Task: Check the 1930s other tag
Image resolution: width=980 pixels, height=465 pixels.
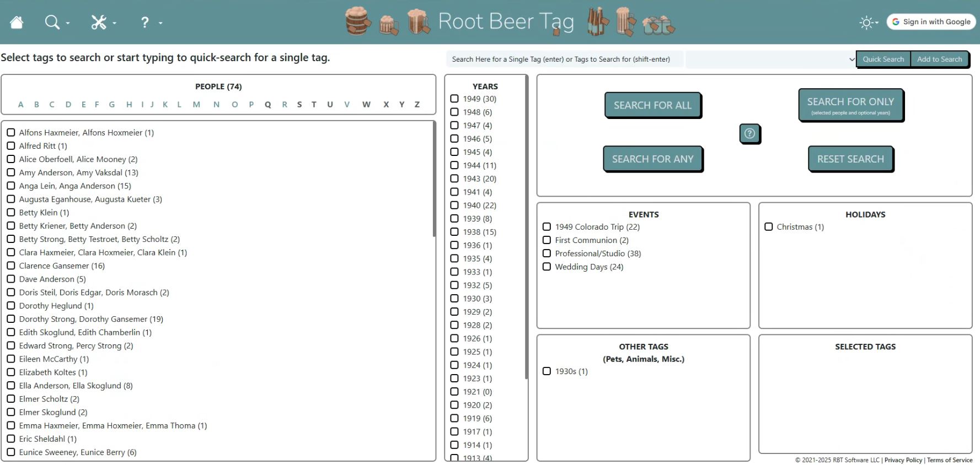Action: pyautogui.click(x=547, y=371)
